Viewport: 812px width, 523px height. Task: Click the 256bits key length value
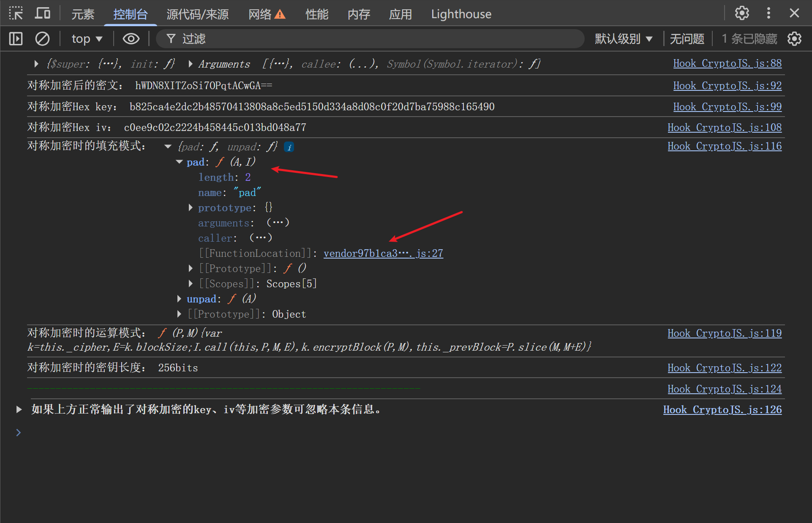coord(178,368)
